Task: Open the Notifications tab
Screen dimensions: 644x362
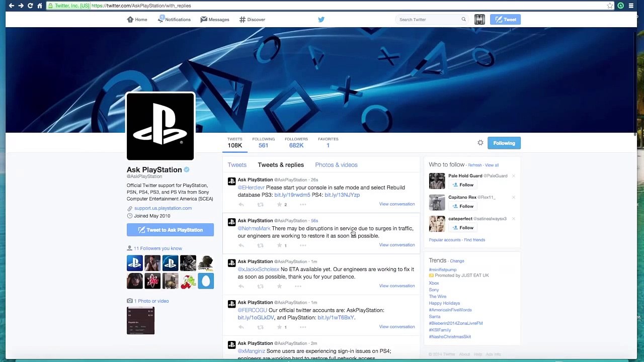Action: pyautogui.click(x=175, y=20)
